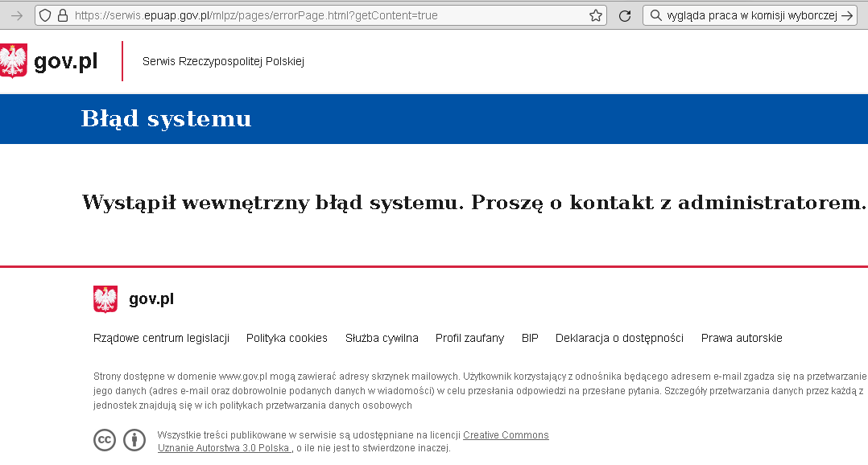
Task: Click the attribution circle icon next to CC
Action: click(134, 440)
